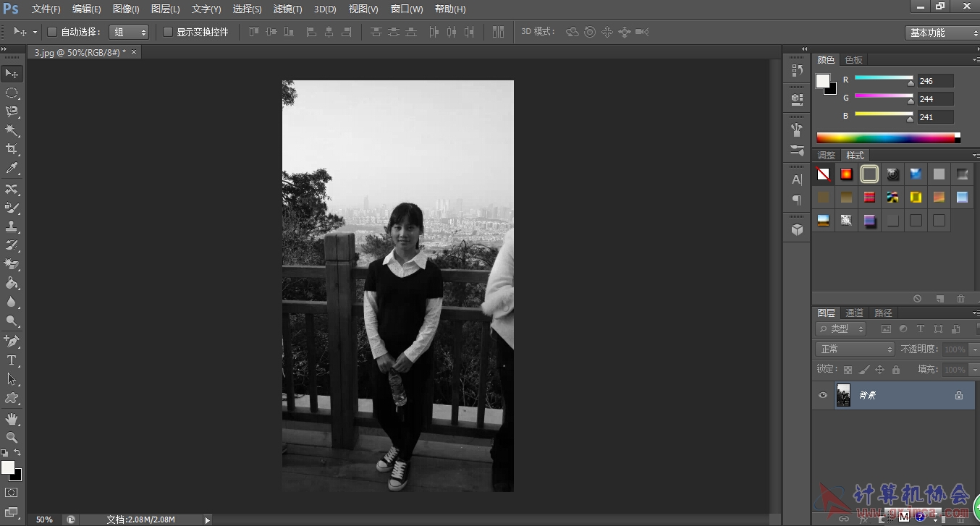Viewport: 980px width, 526px height.
Task: Toggle lock position
Action: pos(880,370)
